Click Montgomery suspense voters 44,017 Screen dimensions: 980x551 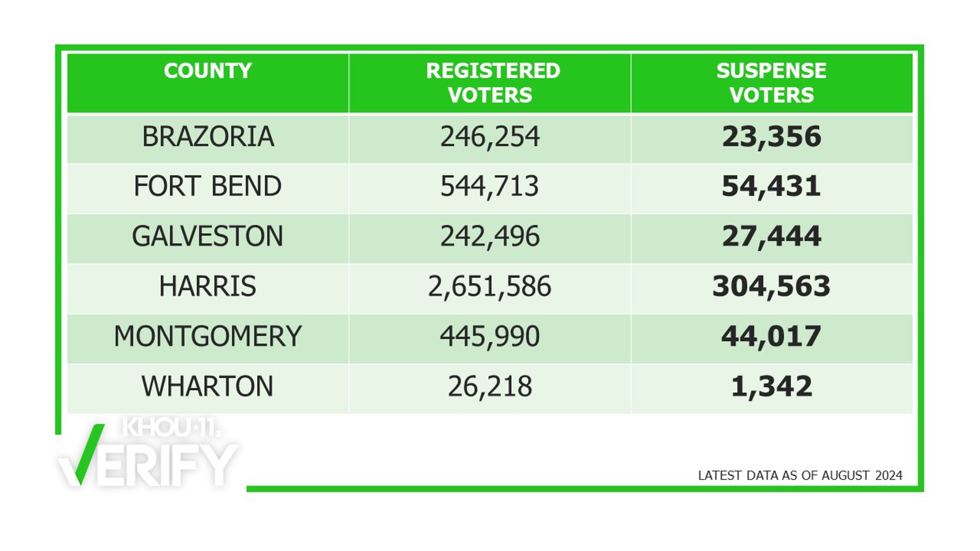771,336
